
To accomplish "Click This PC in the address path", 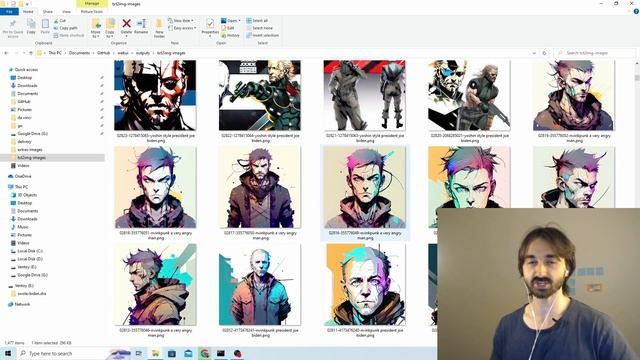I will pos(55,53).
